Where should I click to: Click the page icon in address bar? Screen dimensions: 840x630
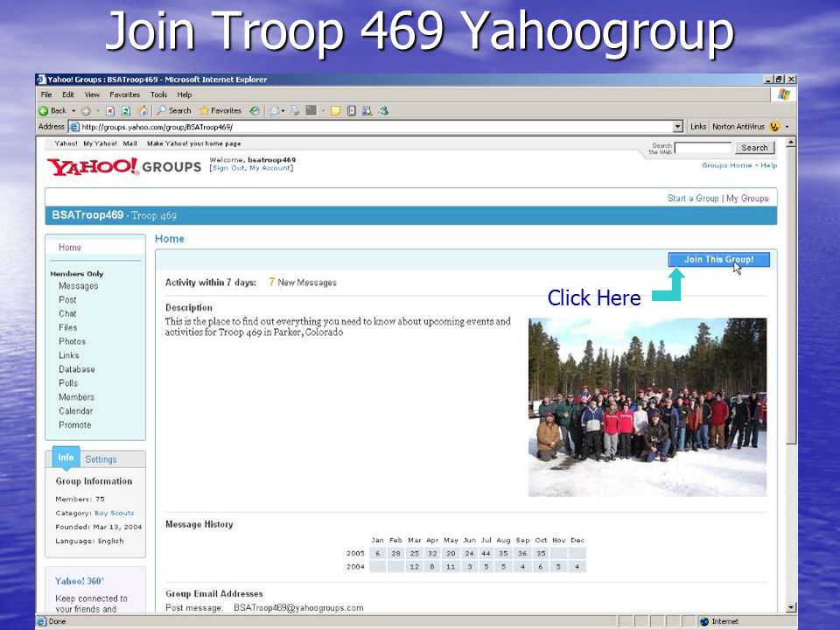[x=74, y=127]
